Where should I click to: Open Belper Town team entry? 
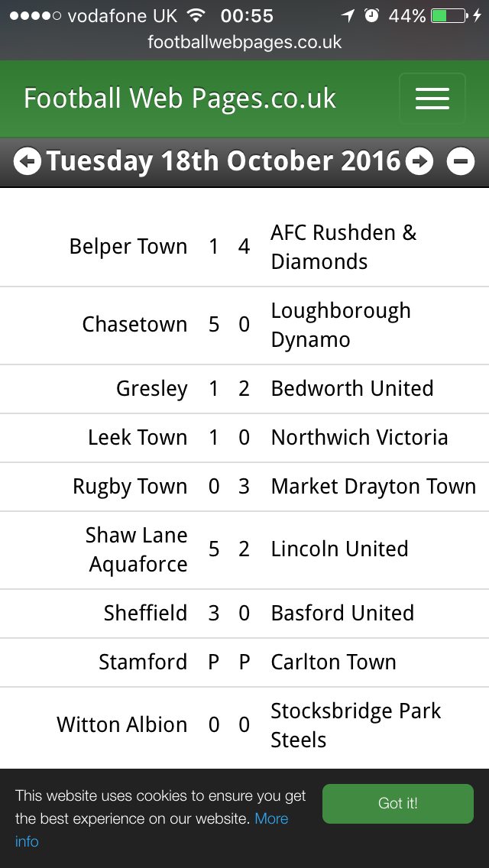[128, 247]
